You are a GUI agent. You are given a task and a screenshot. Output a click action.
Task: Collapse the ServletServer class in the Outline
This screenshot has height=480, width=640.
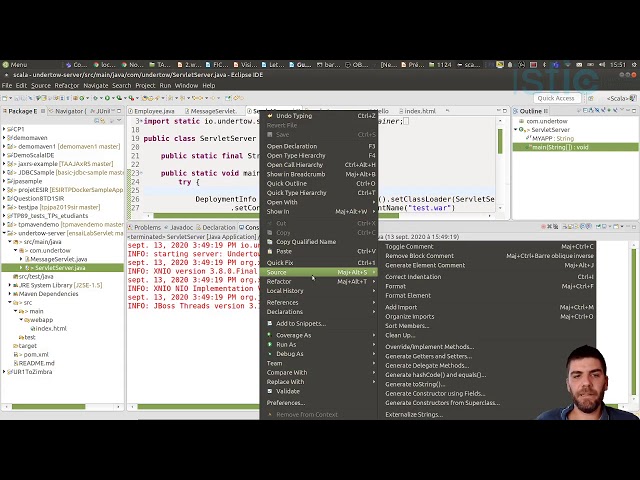[x=517, y=130]
